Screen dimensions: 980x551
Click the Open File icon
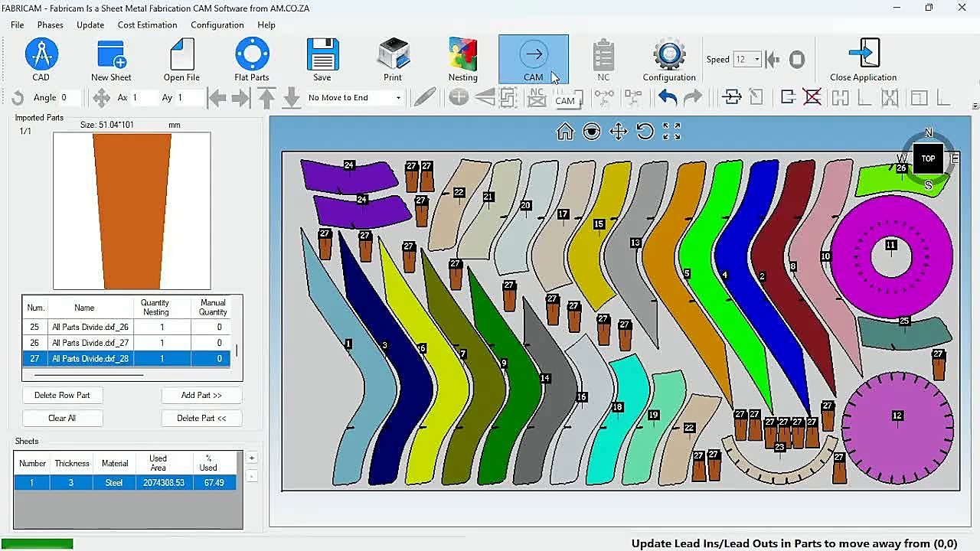181,60
